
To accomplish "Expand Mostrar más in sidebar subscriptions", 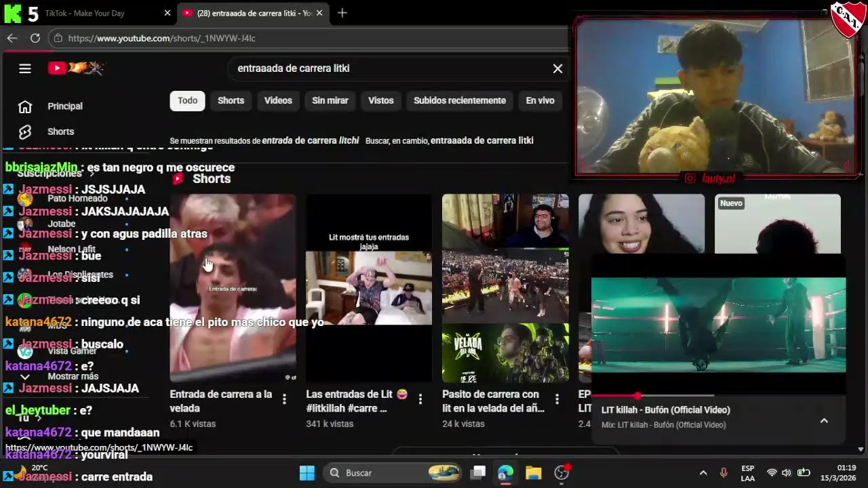I will click(x=61, y=376).
